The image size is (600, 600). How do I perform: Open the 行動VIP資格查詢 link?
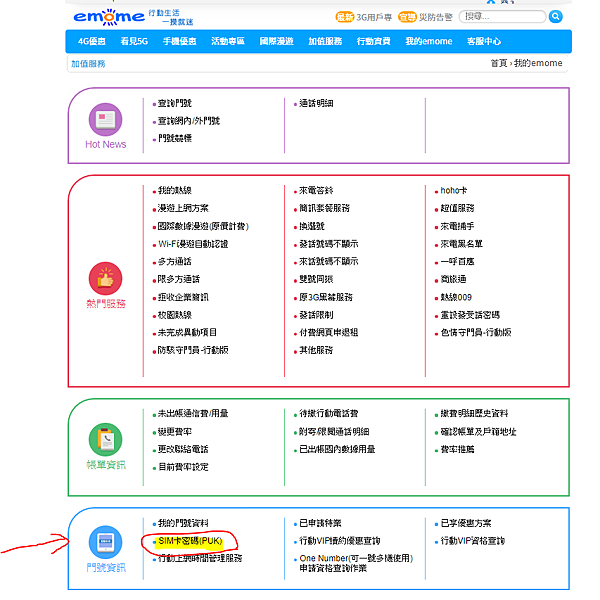473,541
